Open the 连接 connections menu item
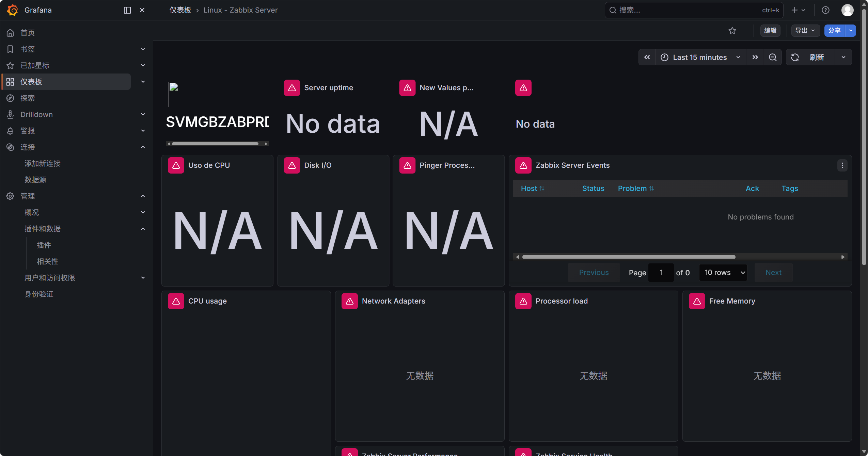This screenshot has height=456, width=868. click(x=28, y=147)
